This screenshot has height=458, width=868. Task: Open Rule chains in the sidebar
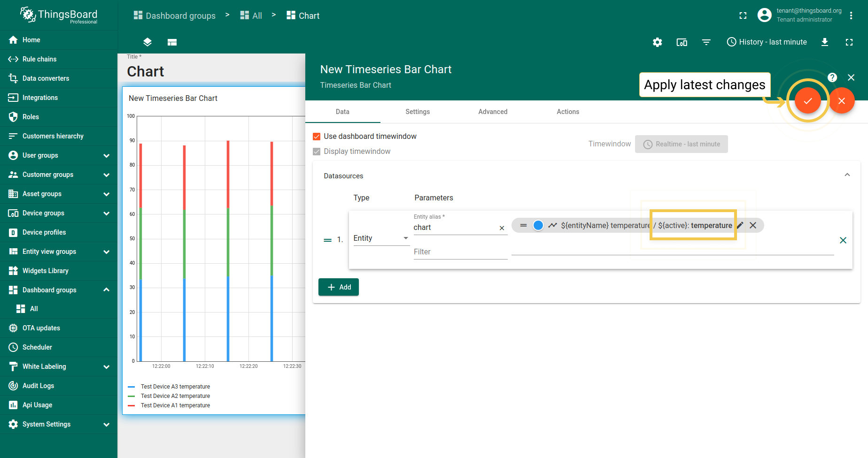click(58, 59)
